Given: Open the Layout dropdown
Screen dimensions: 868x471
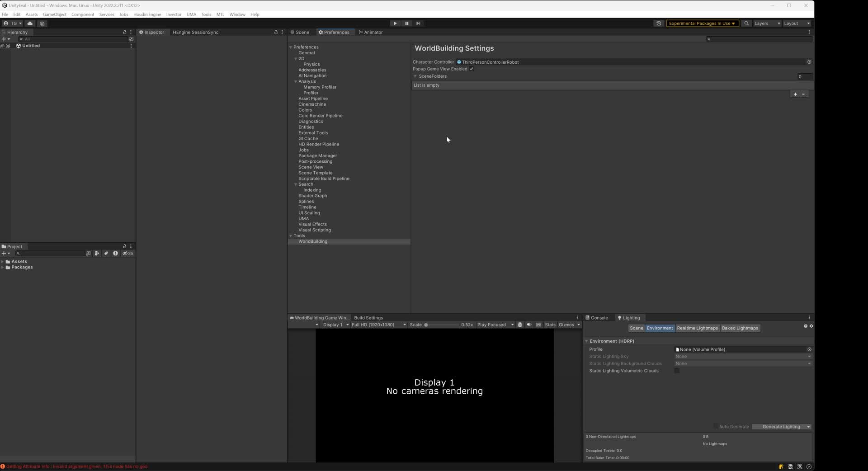Looking at the screenshot, I should 797,24.
